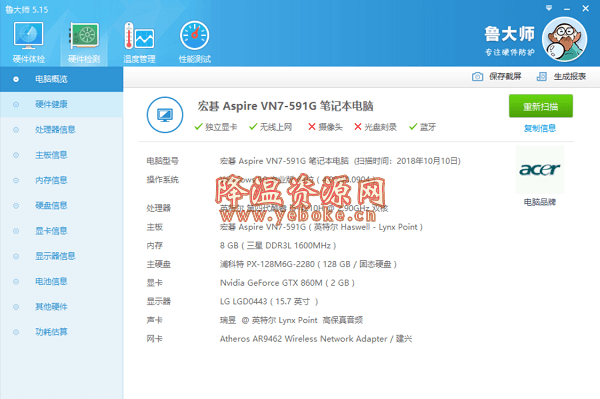Open 硬件健康 in the sidebar
The height and width of the screenshot is (399, 600).
coord(62,104)
